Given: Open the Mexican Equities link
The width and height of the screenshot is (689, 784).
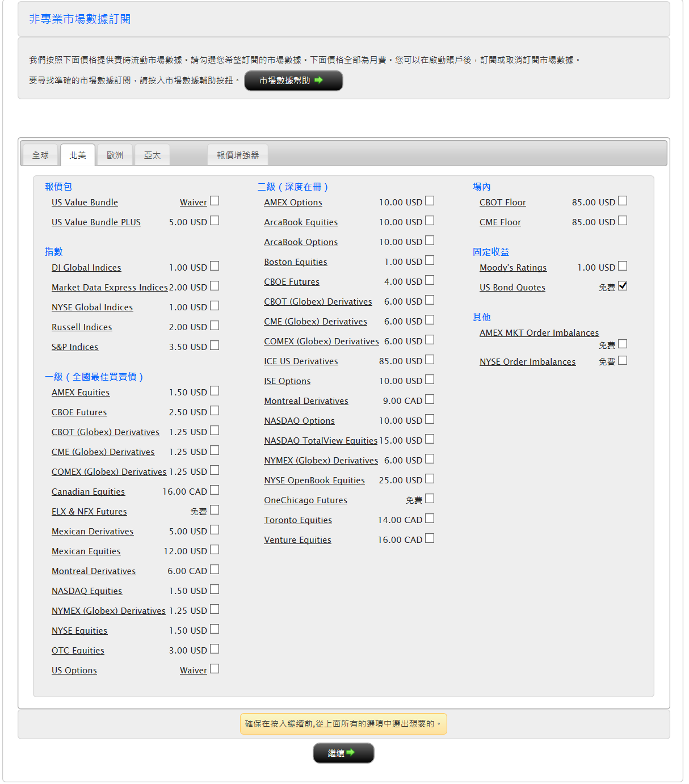Looking at the screenshot, I should coord(86,551).
